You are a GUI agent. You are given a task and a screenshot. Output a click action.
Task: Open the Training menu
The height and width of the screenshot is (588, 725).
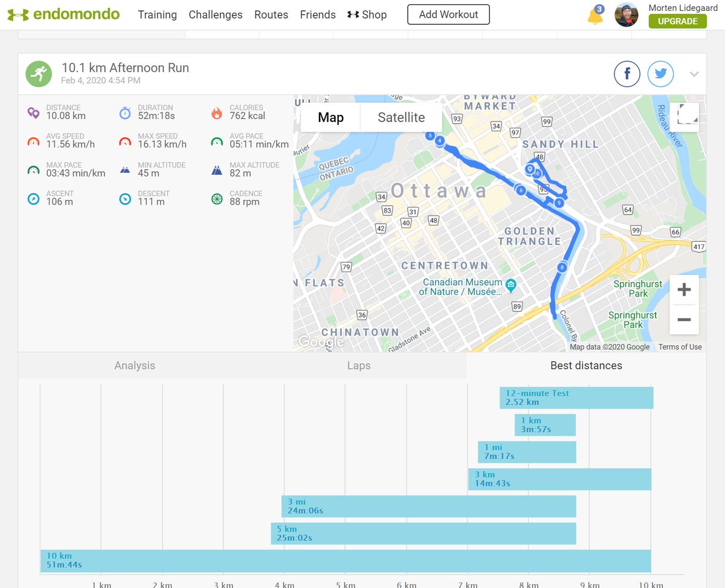pos(157,15)
